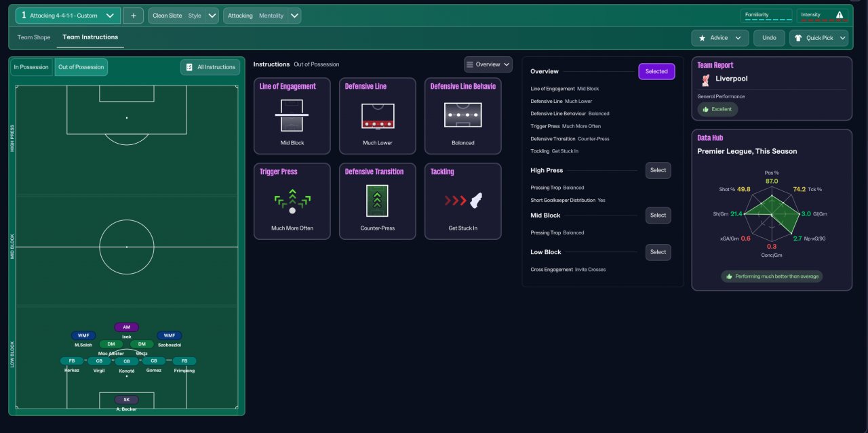The height and width of the screenshot is (433, 868).
Task: Select the CB badge for Gomez
Action: coord(154,361)
